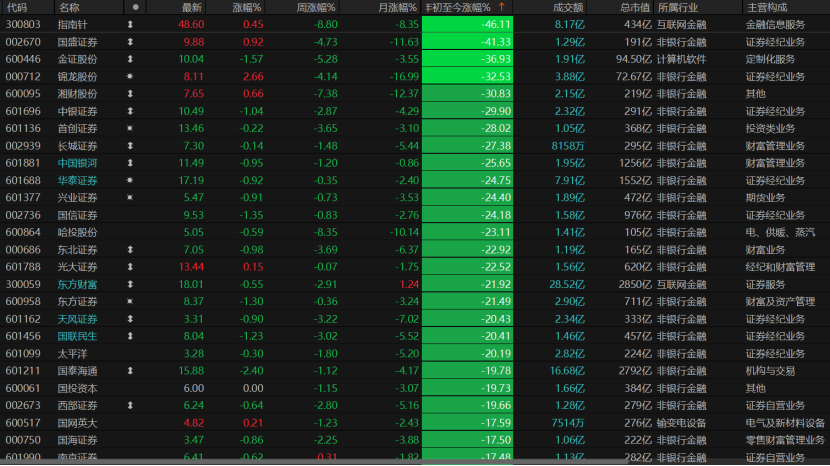Sort by 总市值 column header
This screenshot has width=830, height=466.
coord(635,7)
